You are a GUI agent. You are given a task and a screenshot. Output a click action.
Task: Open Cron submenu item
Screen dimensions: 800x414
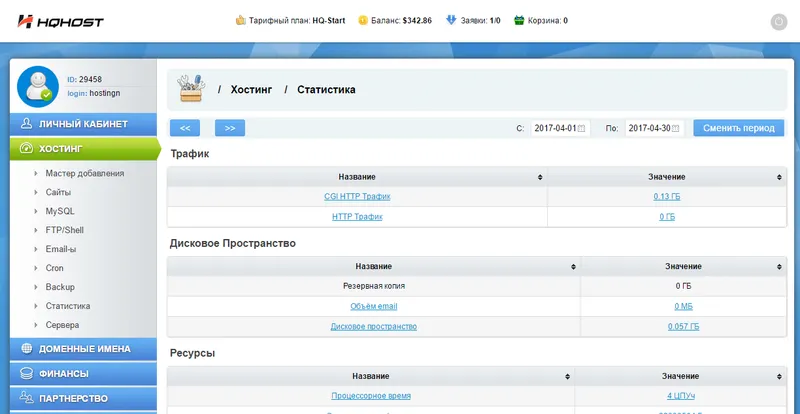coord(55,268)
